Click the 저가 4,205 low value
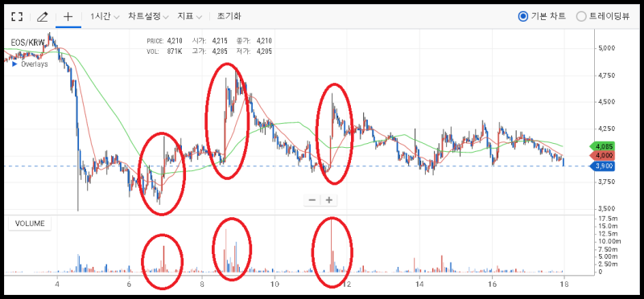 tap(264, 51)
